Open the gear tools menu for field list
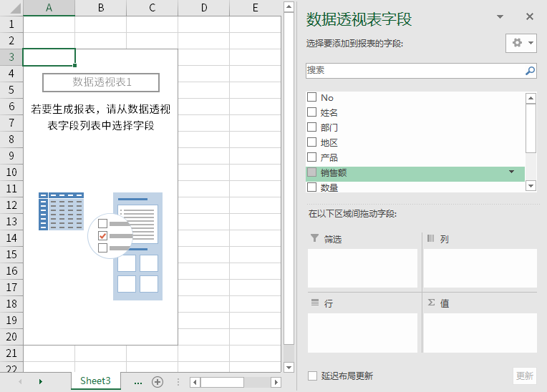 tap(521, 43)
